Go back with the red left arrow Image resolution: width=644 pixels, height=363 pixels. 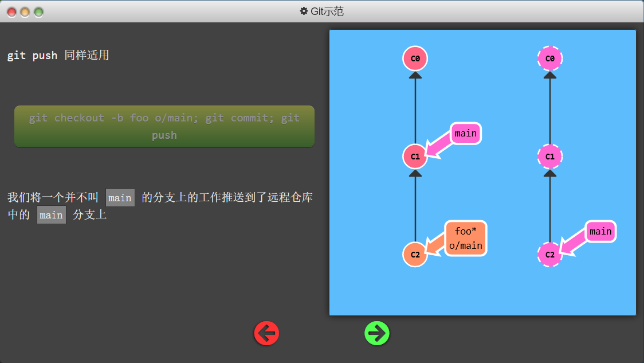click(266, 333)
